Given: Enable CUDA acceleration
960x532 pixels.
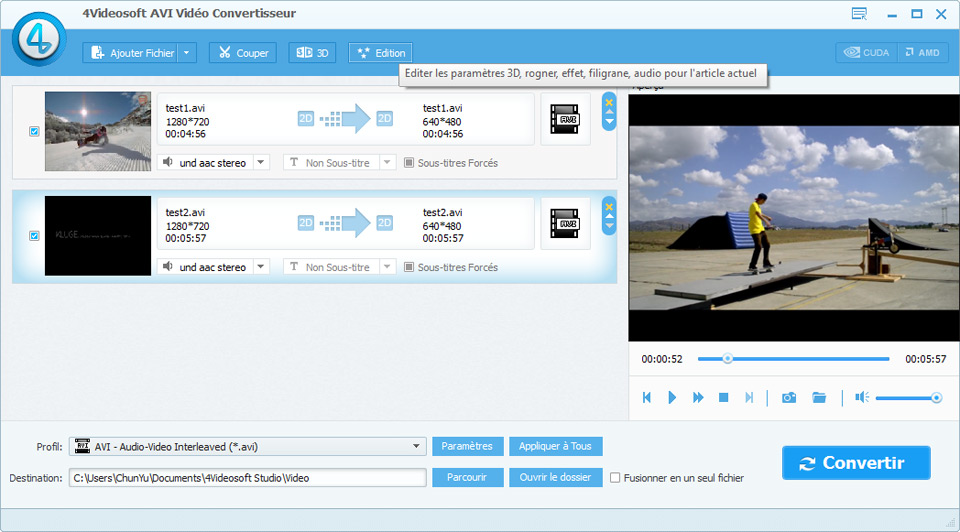Looking at the screenshot, I should [x=866, y=53].
